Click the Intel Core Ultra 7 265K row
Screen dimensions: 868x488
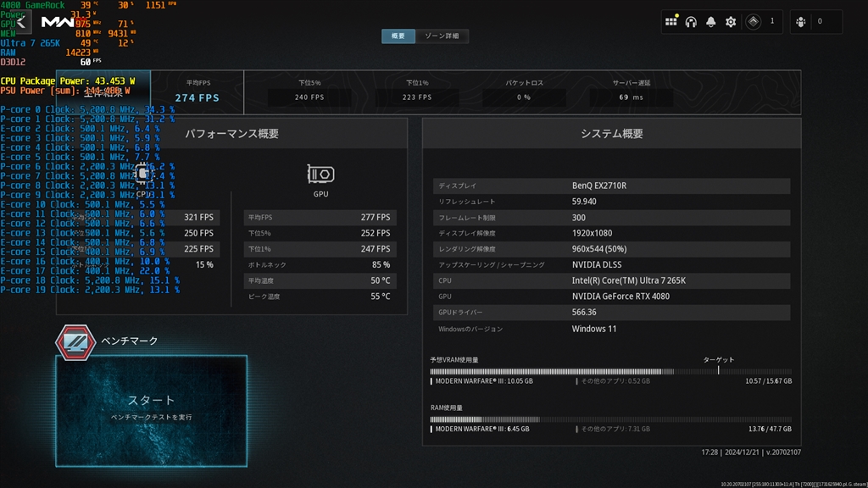point(612,280)
